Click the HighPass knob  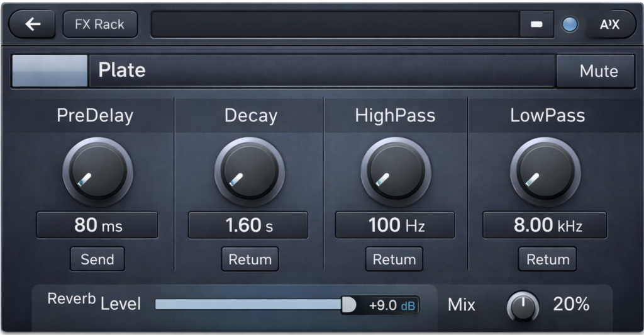tap(396, 172)
